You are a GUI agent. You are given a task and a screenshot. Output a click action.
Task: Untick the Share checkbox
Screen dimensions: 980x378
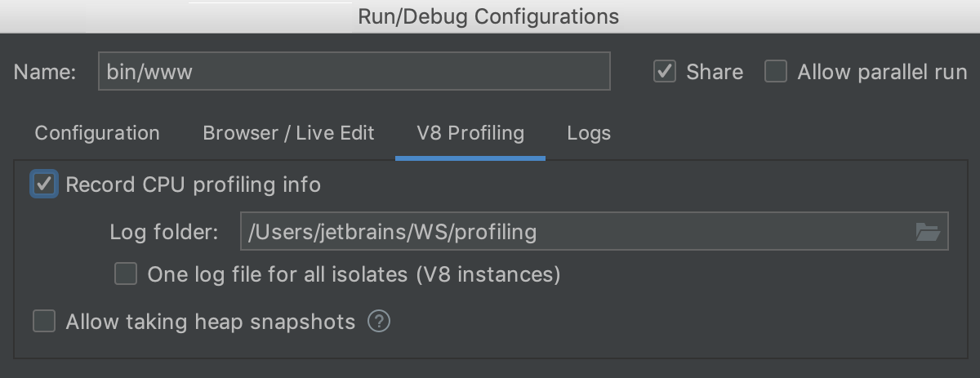[x=665, y=72]
